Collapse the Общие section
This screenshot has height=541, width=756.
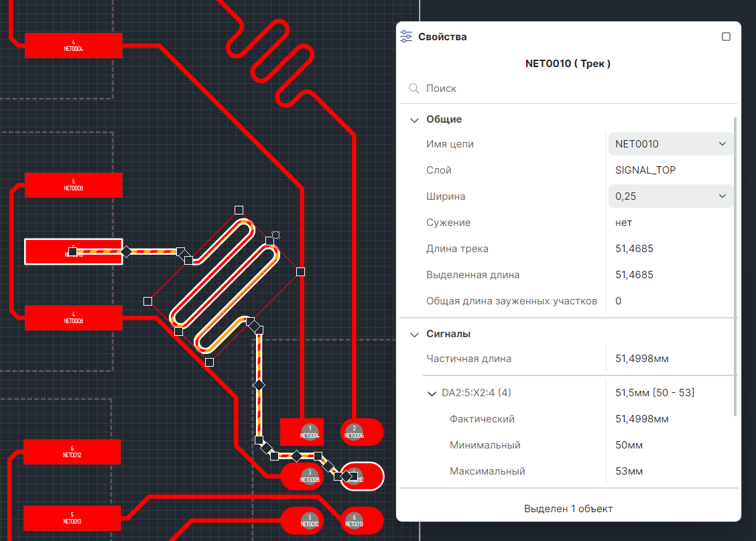click(414, 120)
